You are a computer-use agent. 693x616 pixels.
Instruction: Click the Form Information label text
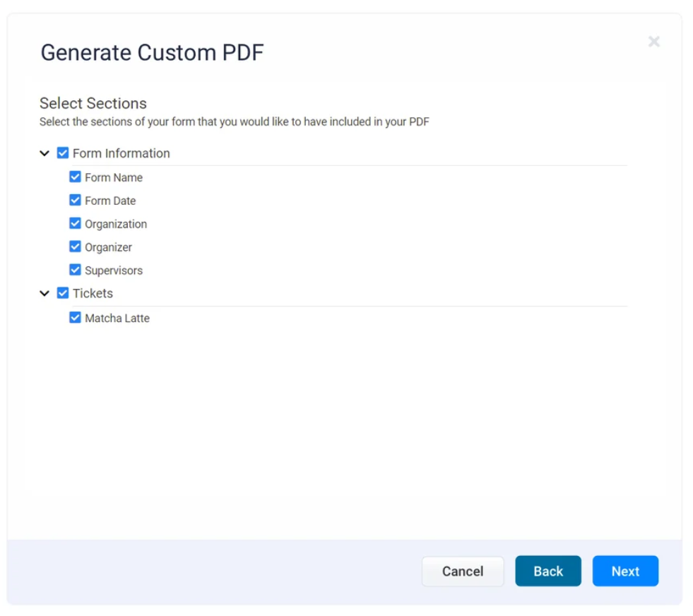coord(121,153)
